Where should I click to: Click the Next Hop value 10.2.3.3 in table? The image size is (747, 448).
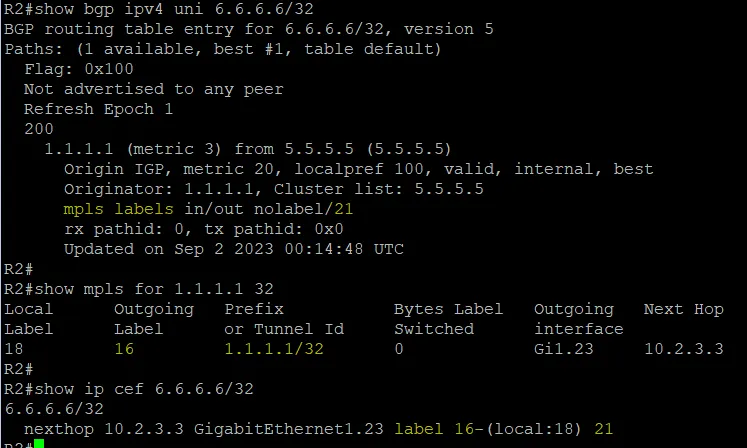click(684, 349)
